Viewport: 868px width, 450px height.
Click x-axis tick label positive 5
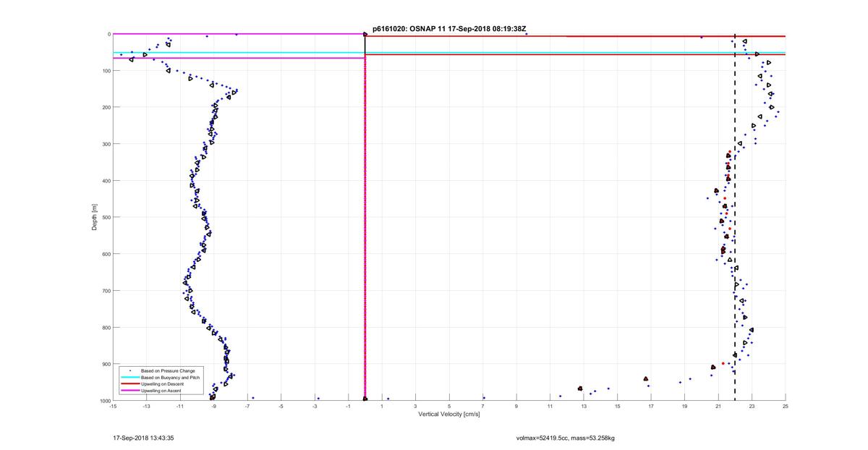pos(449,406)
